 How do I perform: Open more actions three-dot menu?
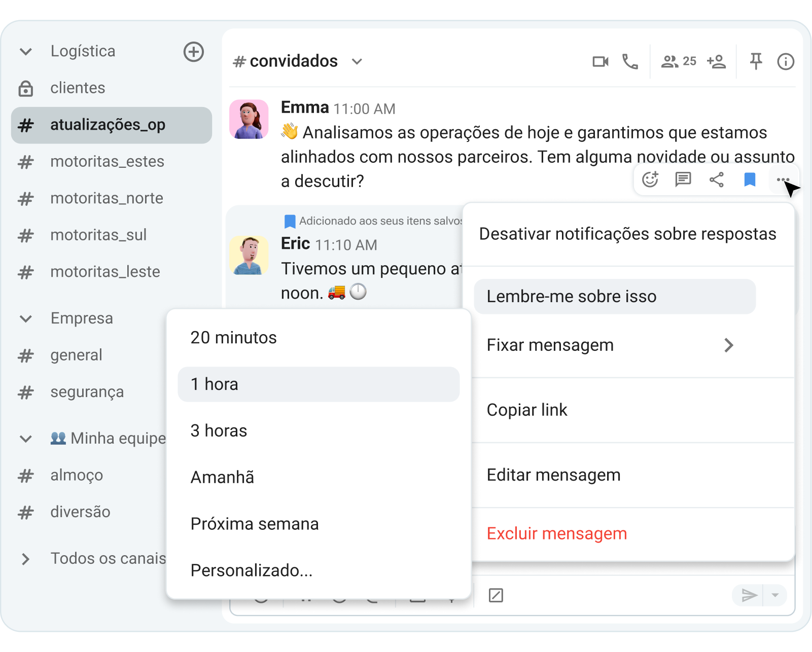[783, 179]
